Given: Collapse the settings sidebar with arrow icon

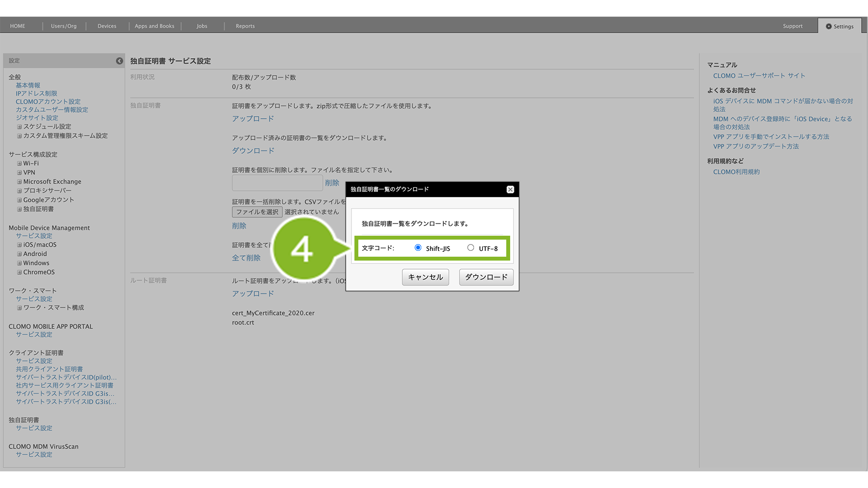Looking at the screenshot, I should coord(119,61).
